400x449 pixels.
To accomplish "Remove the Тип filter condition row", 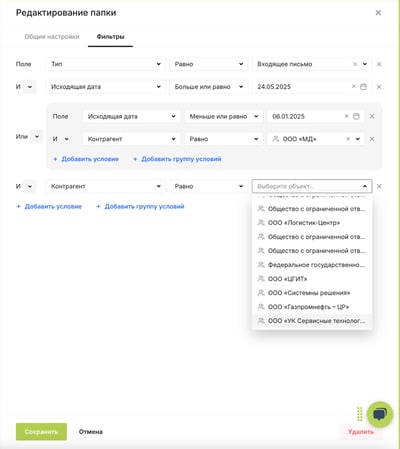I will [379, 64].
